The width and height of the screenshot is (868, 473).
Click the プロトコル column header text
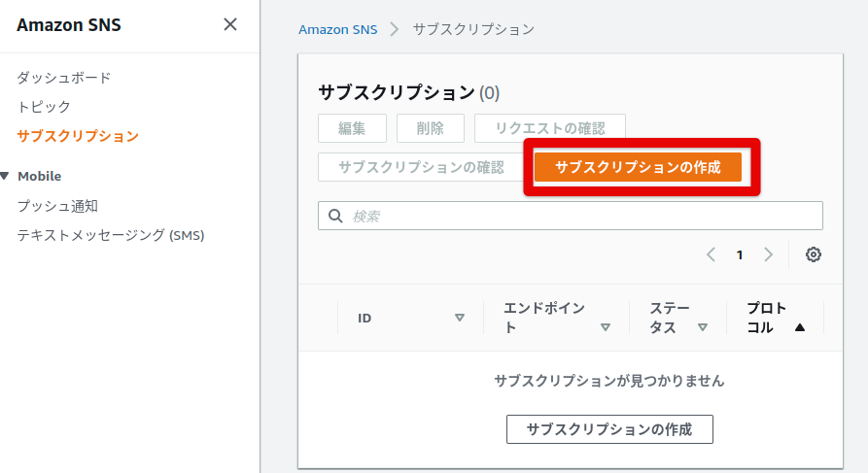766,318
